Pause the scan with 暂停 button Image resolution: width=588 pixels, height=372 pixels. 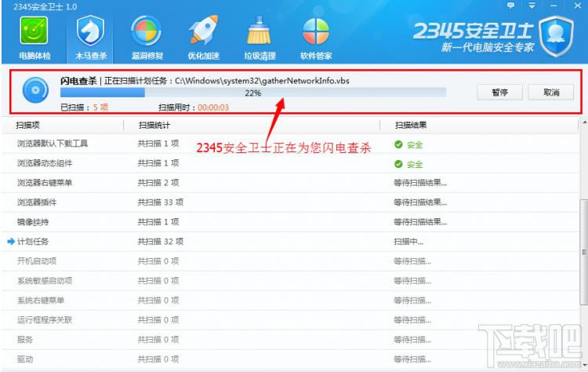click(499, 93)
